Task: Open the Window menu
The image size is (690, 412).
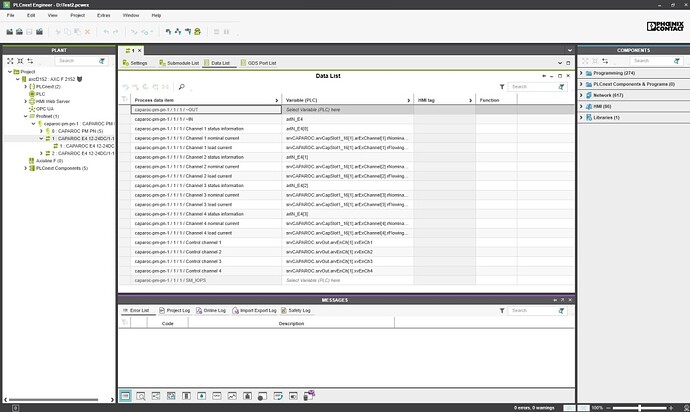Action: pos(131,15)
